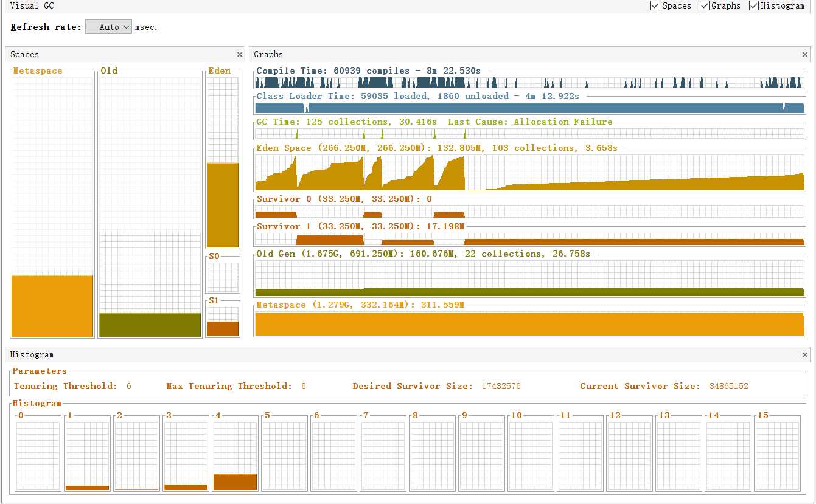This screenshot has width=816, height=504.
Task: Click the S1 survivor box in Spaces
Action: point(223,321)
